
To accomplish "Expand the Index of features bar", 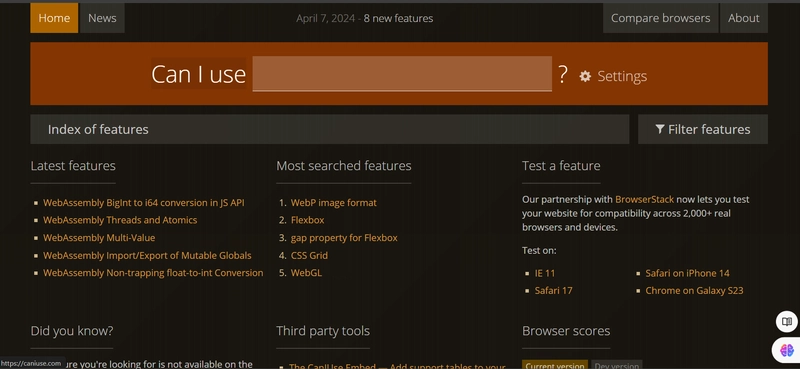I will [330, 129].
